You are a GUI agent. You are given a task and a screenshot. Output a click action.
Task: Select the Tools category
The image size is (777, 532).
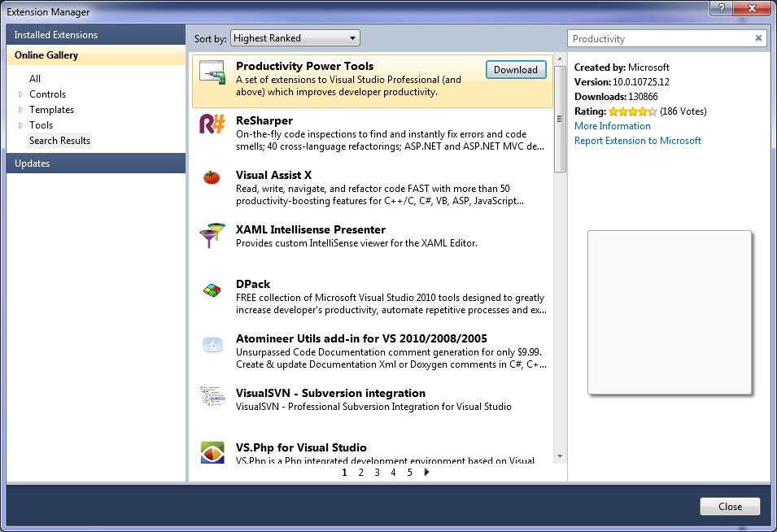41,125
